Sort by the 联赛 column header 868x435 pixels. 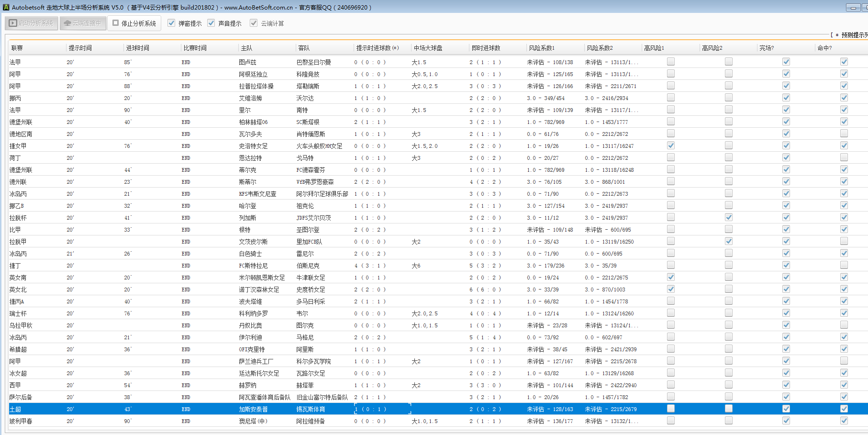(x=17, y=48)
